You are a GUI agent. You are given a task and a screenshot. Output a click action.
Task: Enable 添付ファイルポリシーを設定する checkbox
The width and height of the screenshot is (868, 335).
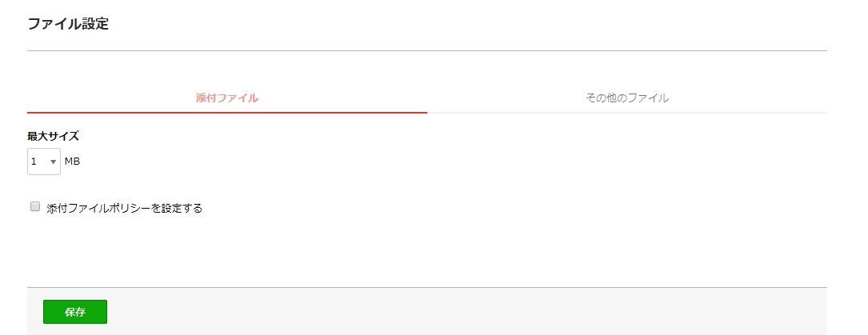point(35,207)
